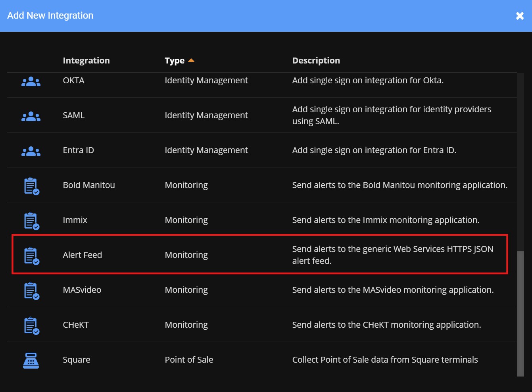Image resolution: width=532 pixels, height=392 pixels.
Task: Click the CHeKT monitoring application description
Action: (387, 325)
